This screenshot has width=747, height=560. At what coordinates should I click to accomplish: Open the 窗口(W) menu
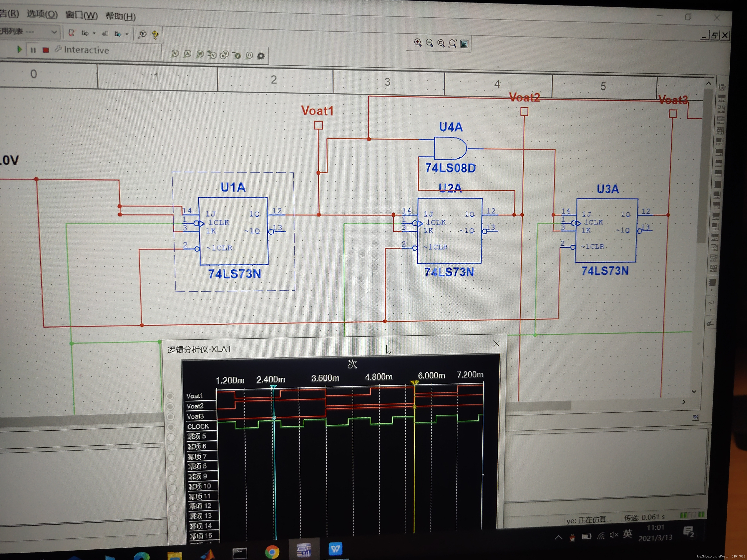81,15
